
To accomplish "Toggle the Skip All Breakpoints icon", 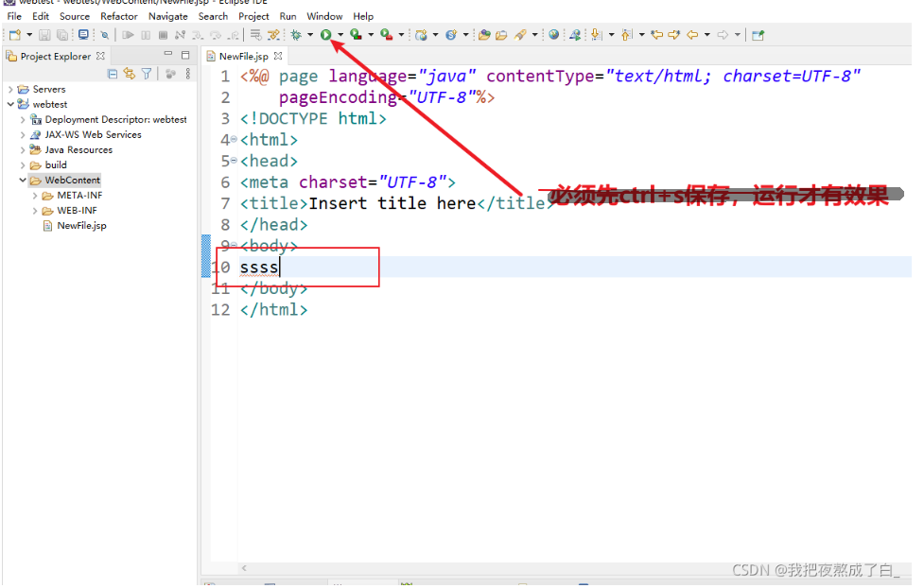I will click(x=102, y=35).
